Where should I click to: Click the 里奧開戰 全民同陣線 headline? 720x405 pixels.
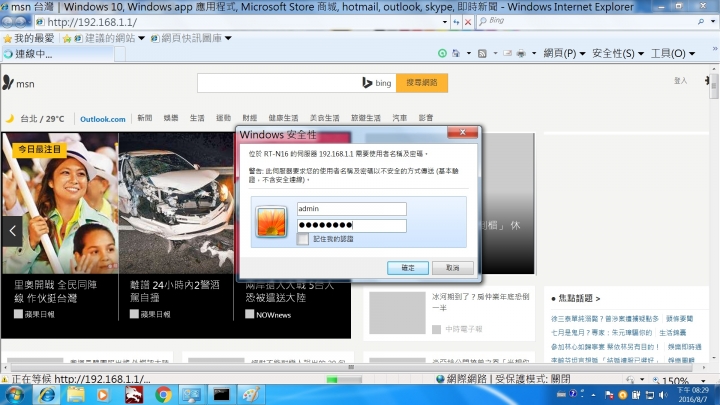pyautogui.click(x=56, y=291)
